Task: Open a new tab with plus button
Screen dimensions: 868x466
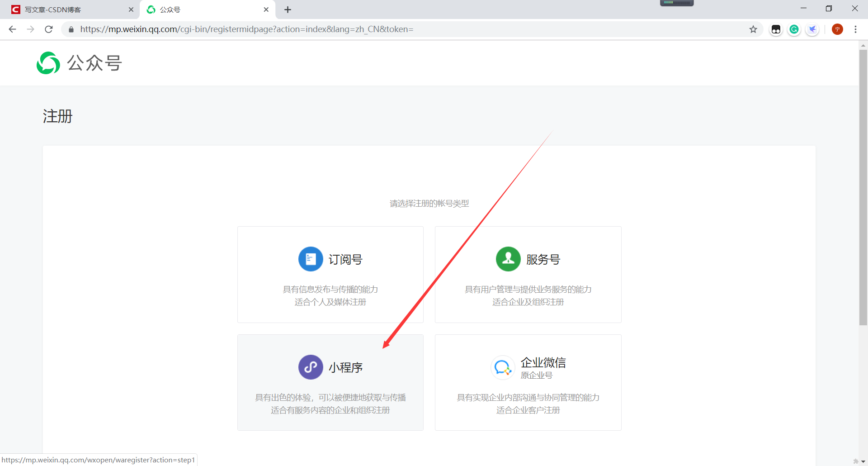Action: [x=288, y=10]
